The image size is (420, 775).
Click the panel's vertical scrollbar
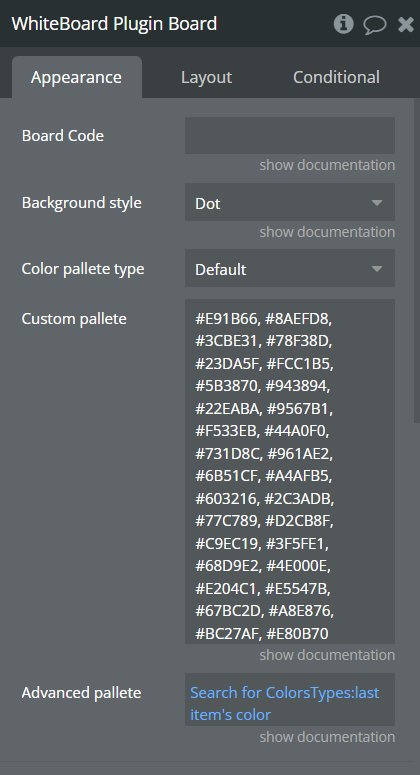pos(417,260)
